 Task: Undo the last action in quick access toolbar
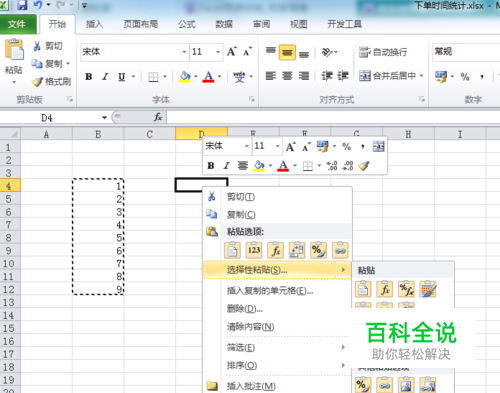pyautogui.click(x=38, y=5)
